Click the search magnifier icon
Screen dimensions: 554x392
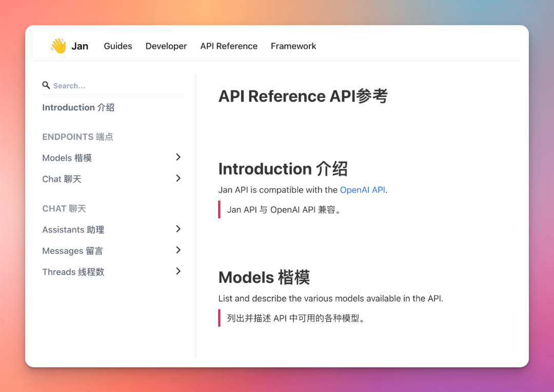point(46,85)
